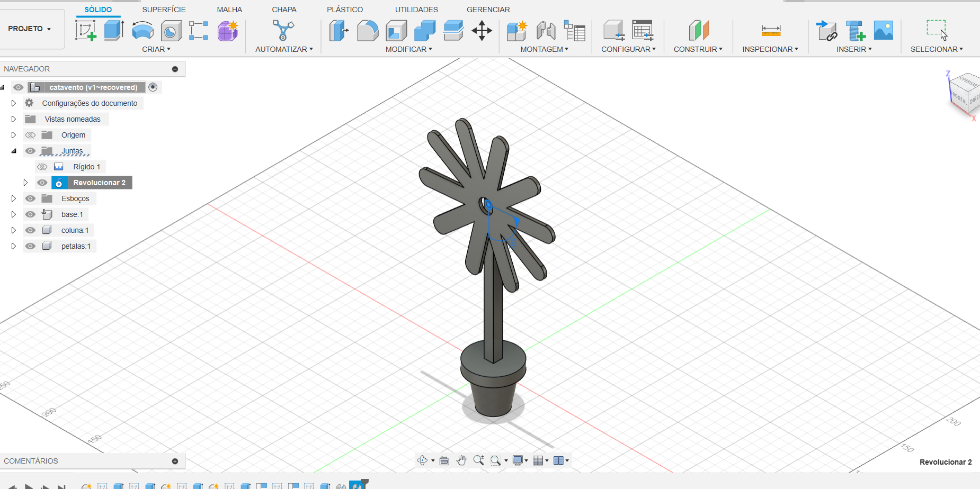Expand the Vistas nomeadas node
The height and width of the screenshot is (489, 980).
(x=14, y=119)
